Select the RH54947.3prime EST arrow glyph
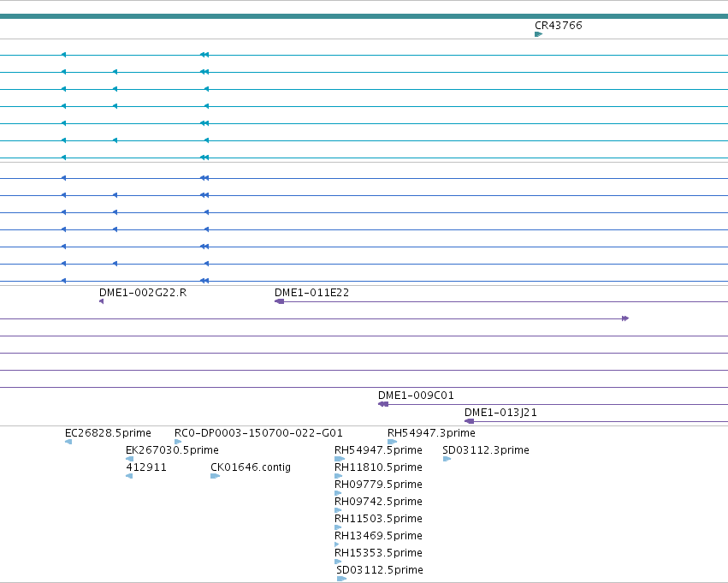This screenshot has height=583, width=728. [x=393, y=442]
